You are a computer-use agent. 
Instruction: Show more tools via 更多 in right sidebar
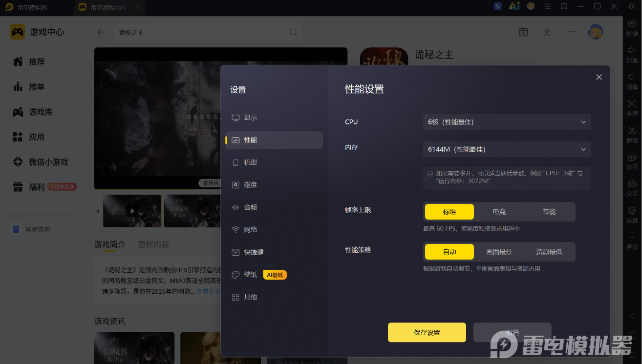tap(632, 242)
